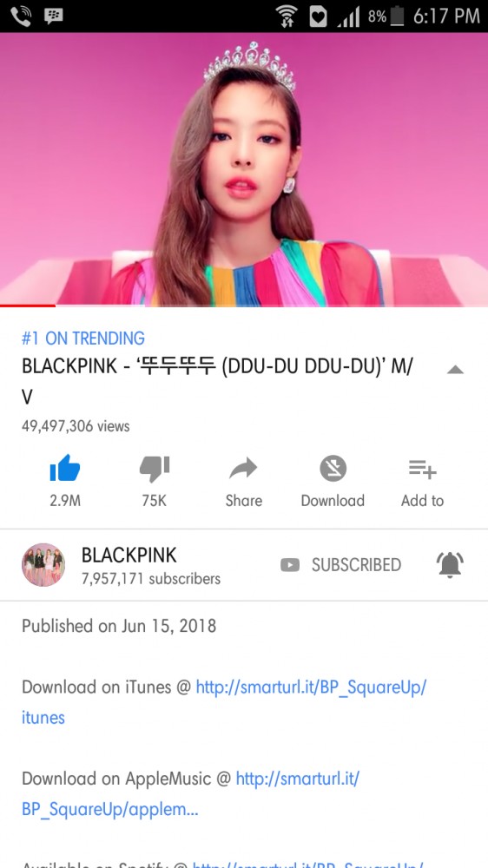
Task: Open the Add to playlist icon
Action: (x=423, y=470)
